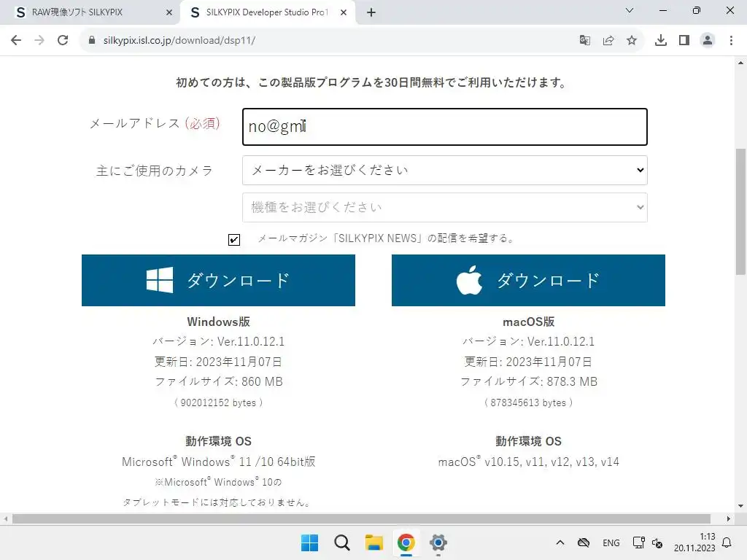Open 機種をお選びください dropdown
This screenshot has width=747, height=560.
coord(445,208)
